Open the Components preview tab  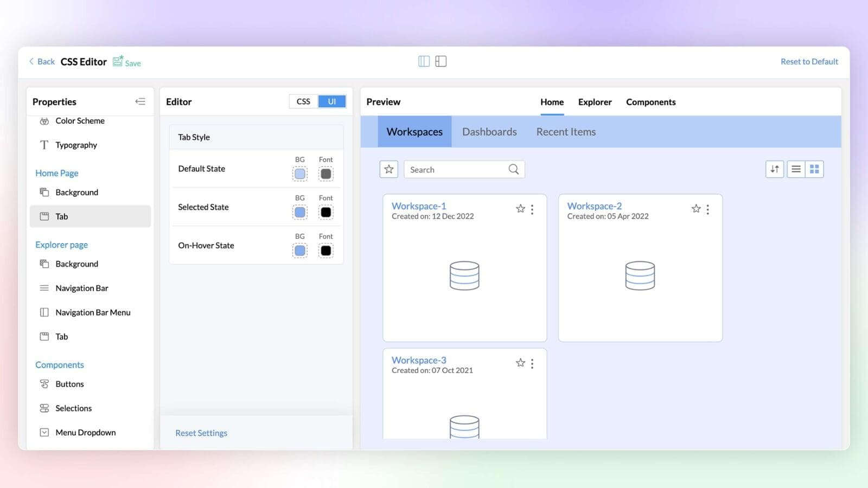pyautogui.click(x=651, y=102)
